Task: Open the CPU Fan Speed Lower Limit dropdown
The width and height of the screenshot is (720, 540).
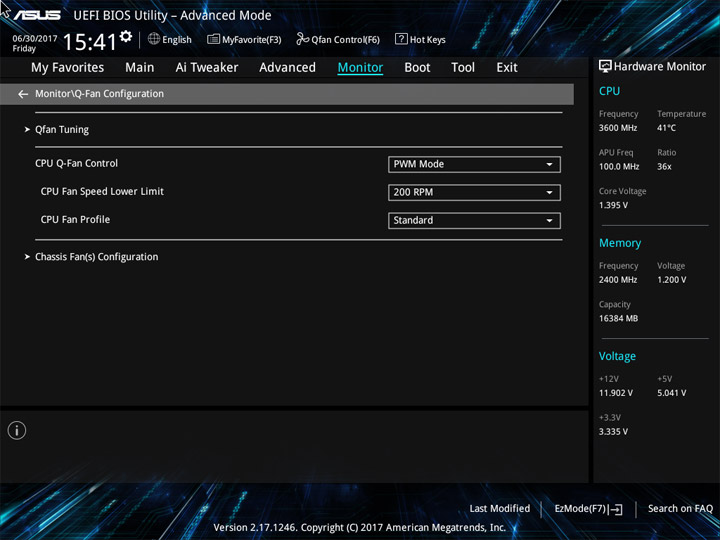Action: point(474,192)
